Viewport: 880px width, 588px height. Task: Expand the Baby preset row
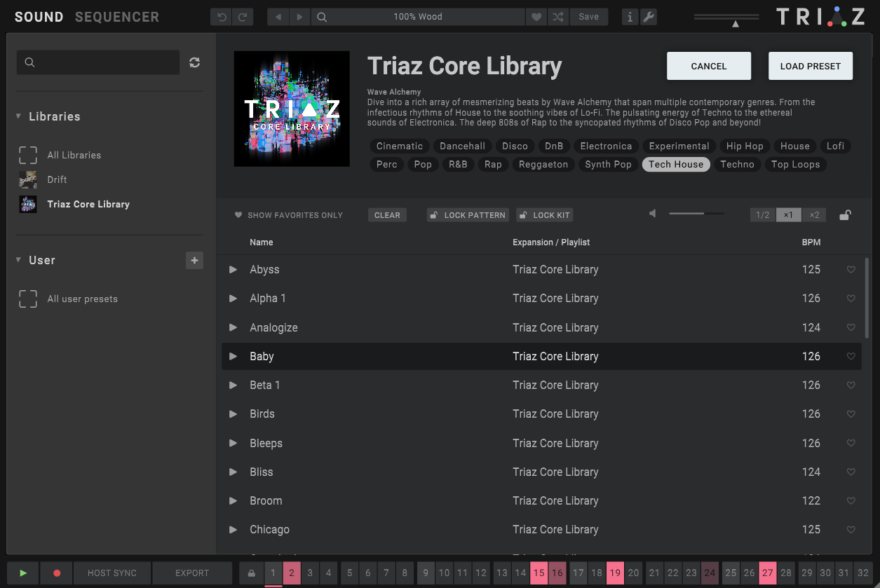pyautogui.click(x=233, y=356)
